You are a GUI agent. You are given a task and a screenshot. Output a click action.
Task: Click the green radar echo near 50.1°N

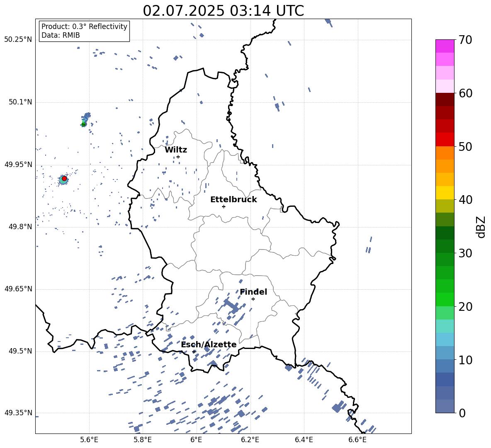coord(83,124)
